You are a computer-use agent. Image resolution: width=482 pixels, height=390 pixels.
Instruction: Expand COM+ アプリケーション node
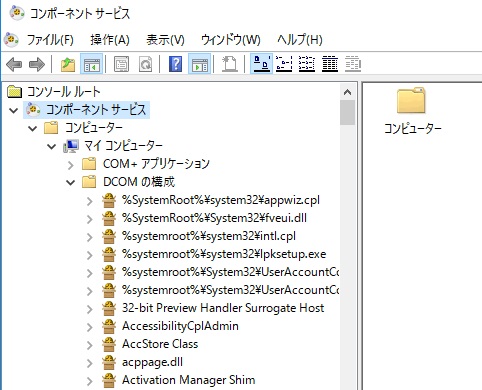[70, 164]
